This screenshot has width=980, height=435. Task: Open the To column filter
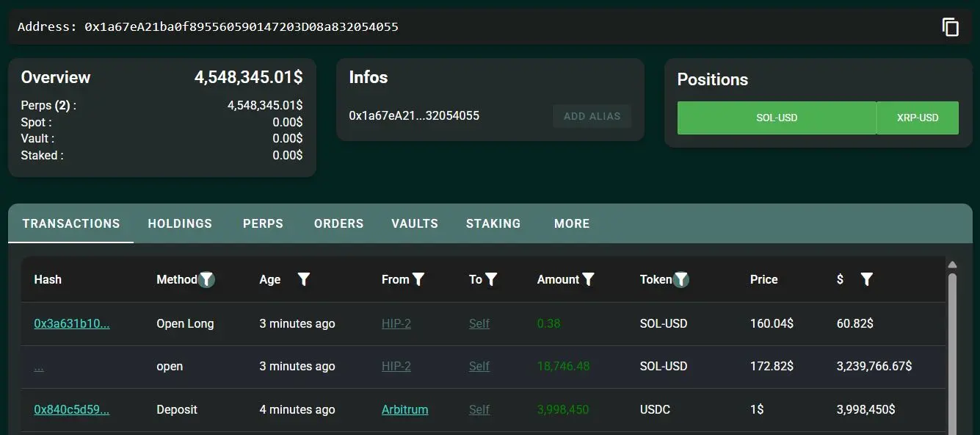click(x=491, y=279)
